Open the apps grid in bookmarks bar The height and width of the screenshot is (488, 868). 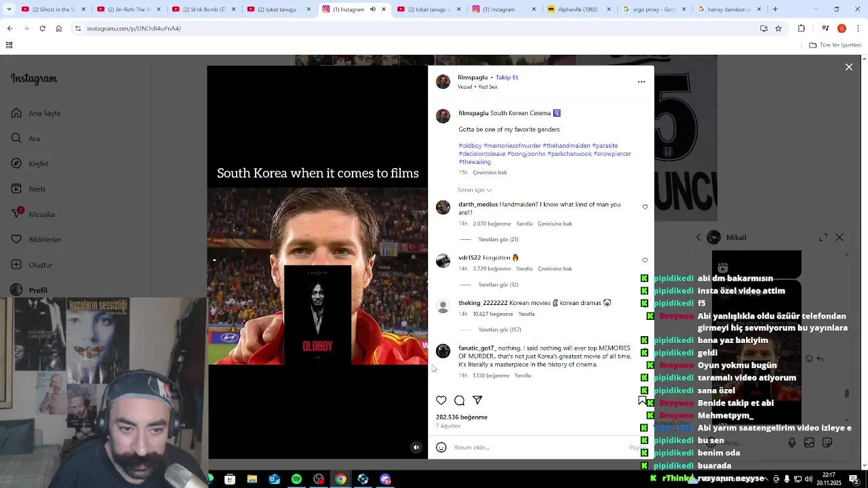click(x=9, y=45)
